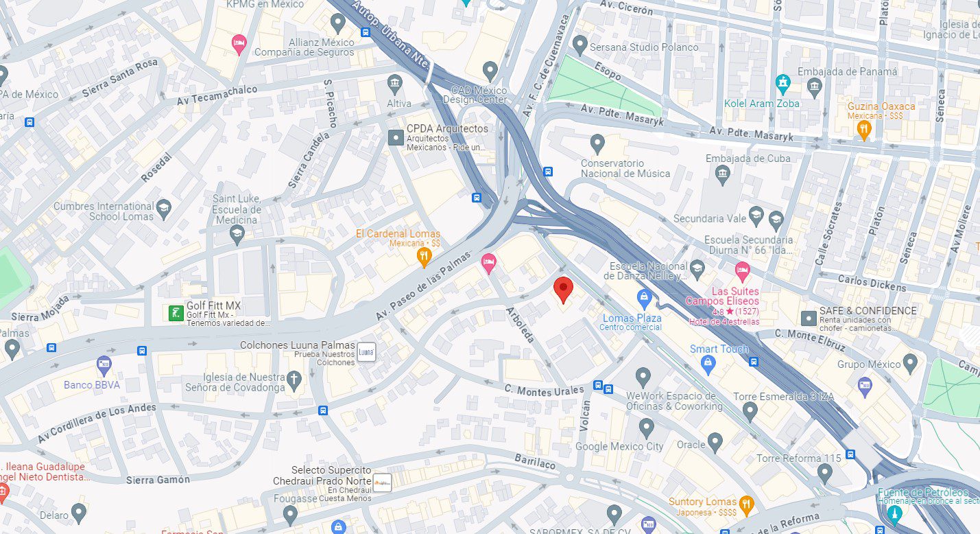980x534 pixels.
Task: Click the Suntory Lomas restaurant icon
Action: click(746, 506)
